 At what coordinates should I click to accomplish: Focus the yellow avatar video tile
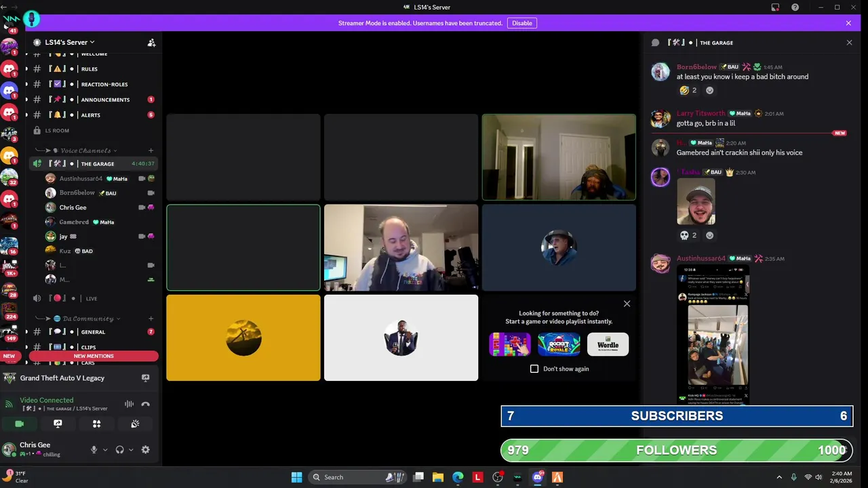pyautogui.click(x=243, y=338)
